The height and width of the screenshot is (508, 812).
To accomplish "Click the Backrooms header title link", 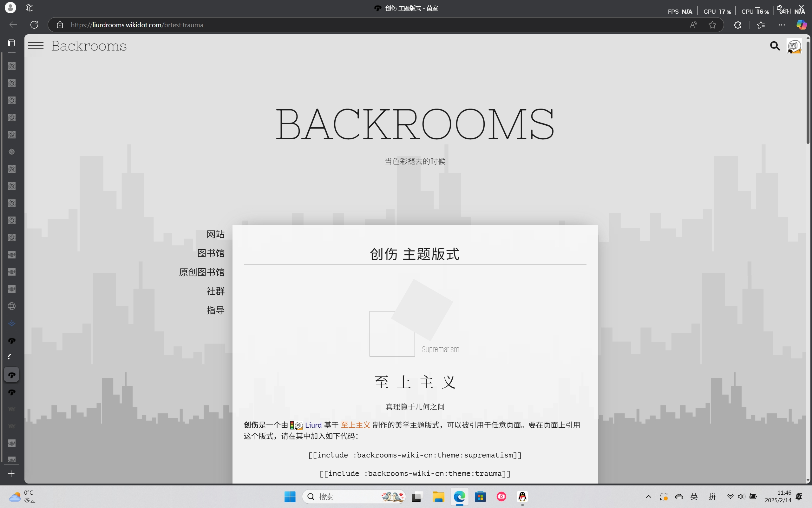I will click(x=89, y=46).
